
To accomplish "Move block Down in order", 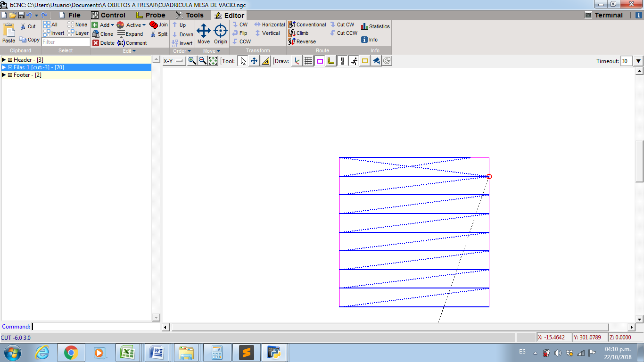I will pyautogui.click(x=182, y=34).
